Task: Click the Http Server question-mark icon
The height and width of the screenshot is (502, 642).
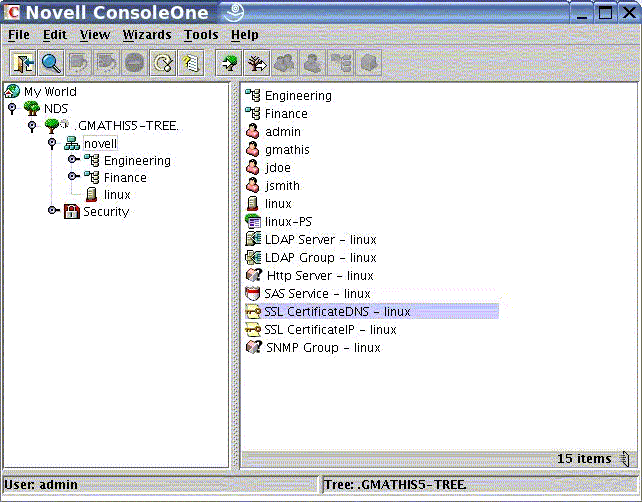Action: (253, 276)
